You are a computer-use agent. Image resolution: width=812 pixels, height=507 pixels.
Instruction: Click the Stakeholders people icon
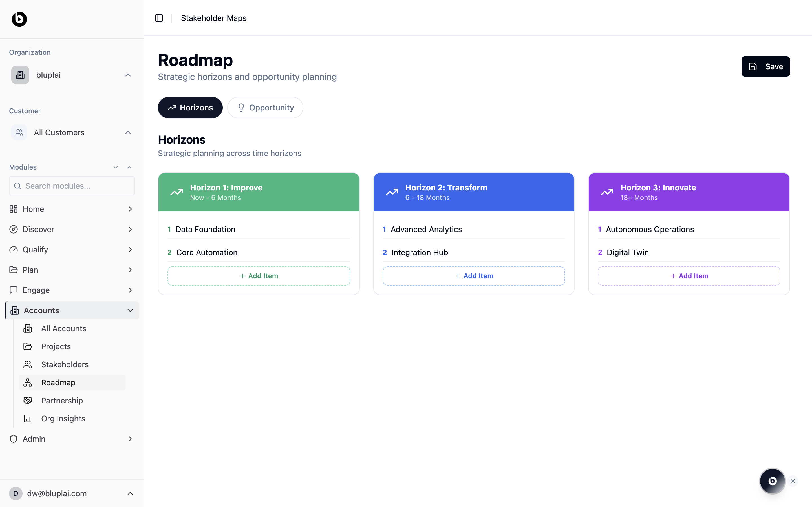(28, 364)
